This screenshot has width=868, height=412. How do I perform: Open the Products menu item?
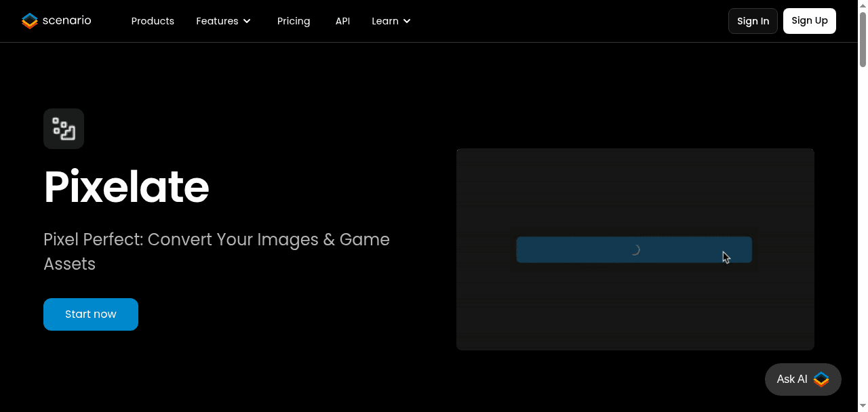[153, 21]
